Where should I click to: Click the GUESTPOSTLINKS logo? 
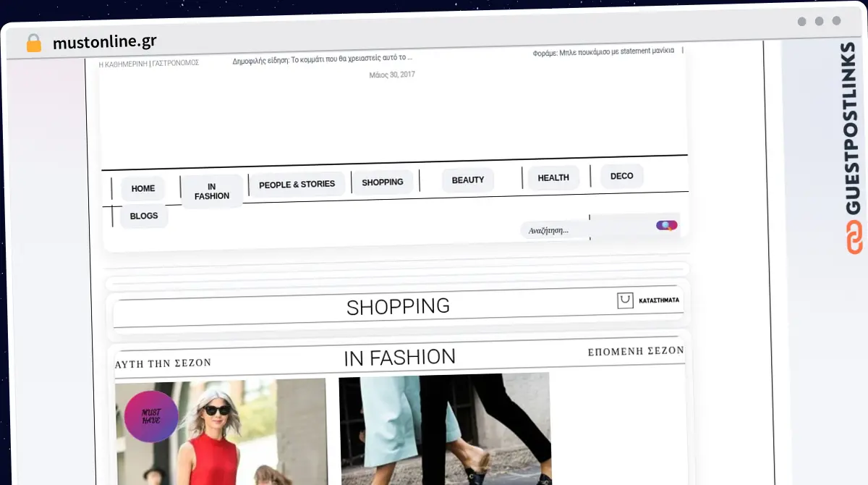(854, 148)
